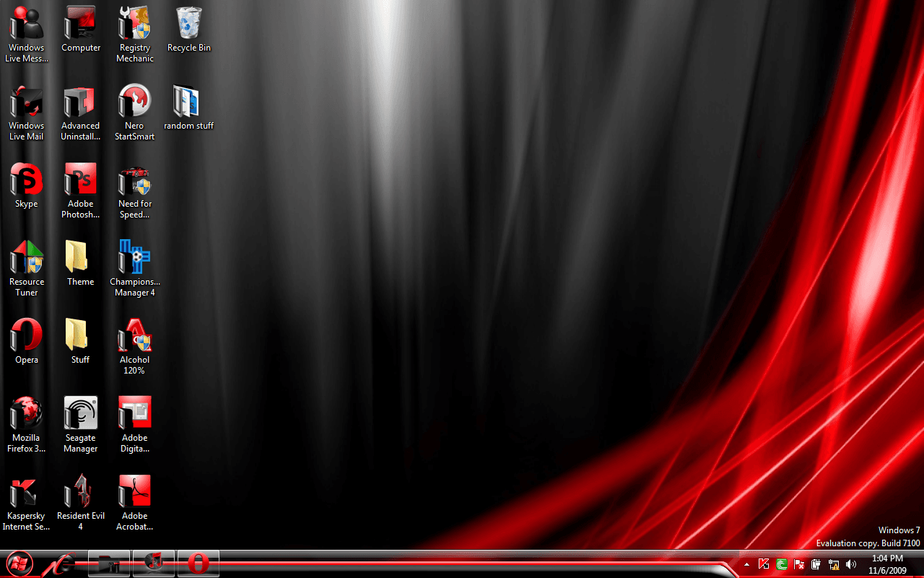Open the Start menu orb
924x578 pixels.
(x=19, y=564)
